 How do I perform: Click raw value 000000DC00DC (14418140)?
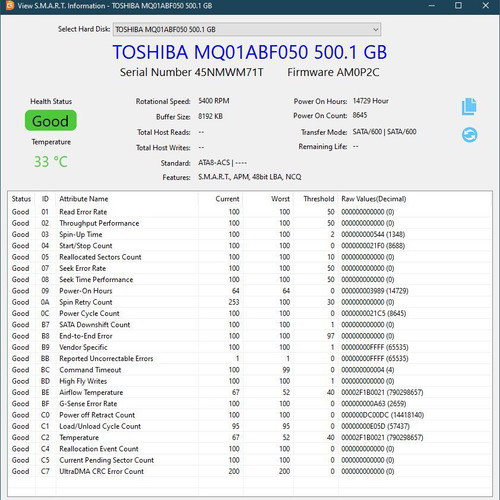click(382, 415)
